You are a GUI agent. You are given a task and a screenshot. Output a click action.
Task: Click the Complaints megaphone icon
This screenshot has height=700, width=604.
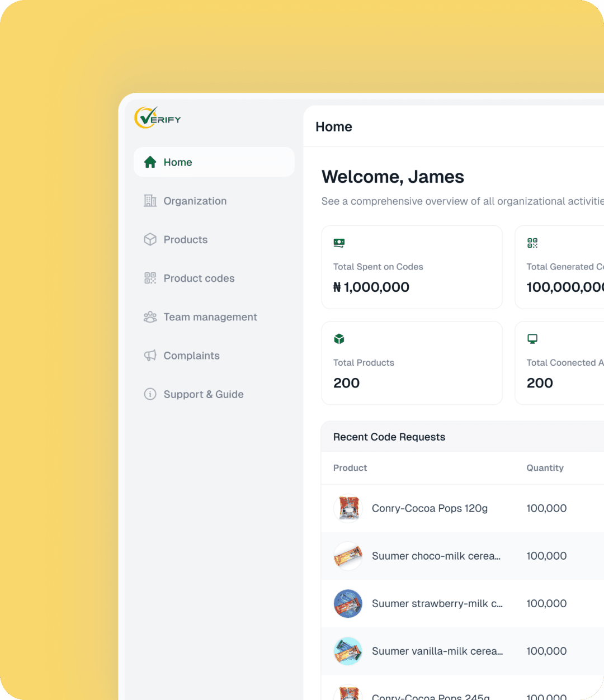(x=150, y=356)
